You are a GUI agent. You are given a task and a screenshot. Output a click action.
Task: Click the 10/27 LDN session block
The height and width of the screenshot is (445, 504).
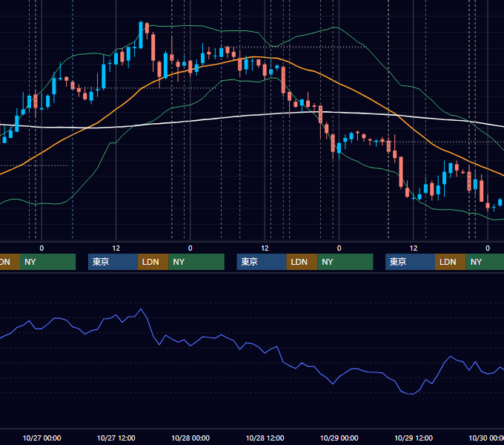tap(153, 262)
